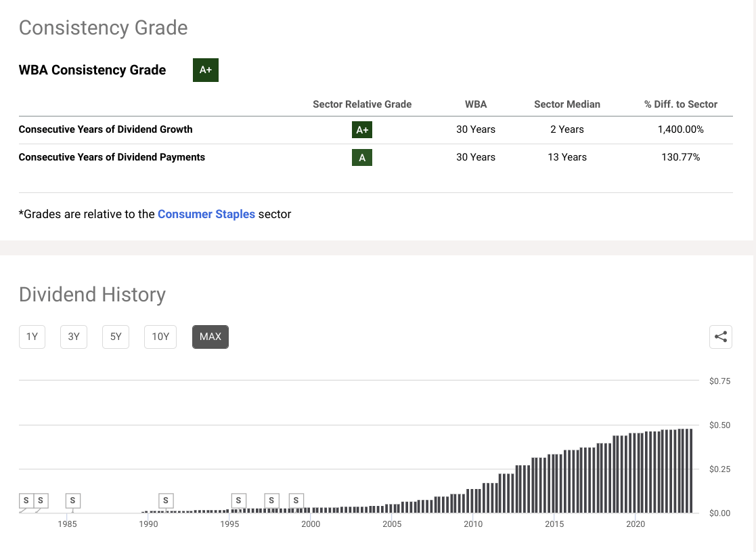756x552 pixels.
Task: Click the S marker just after 1995
Action: 238,501
